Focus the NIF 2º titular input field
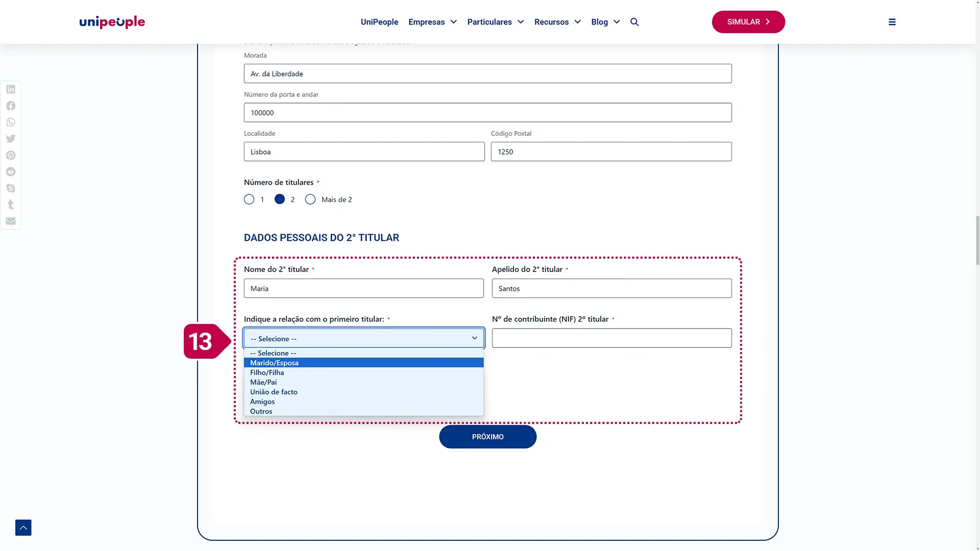The image size is (980, 551). point(611,338)
